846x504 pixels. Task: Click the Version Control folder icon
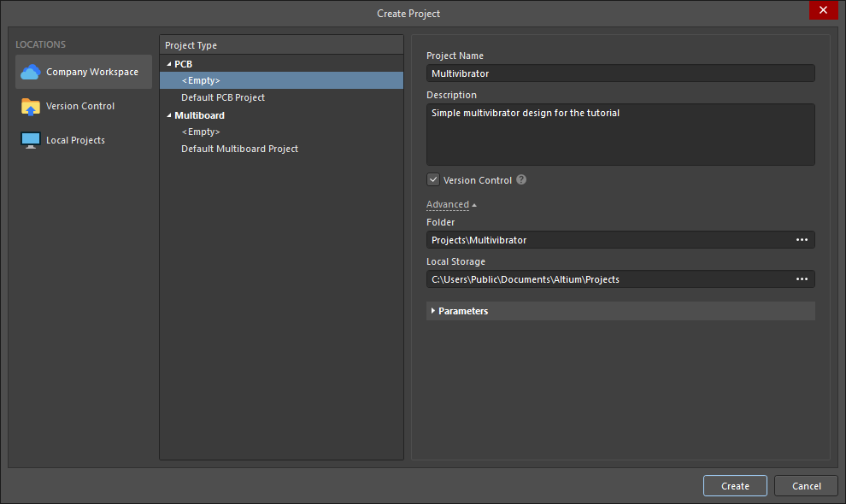(x=31, y=107)
